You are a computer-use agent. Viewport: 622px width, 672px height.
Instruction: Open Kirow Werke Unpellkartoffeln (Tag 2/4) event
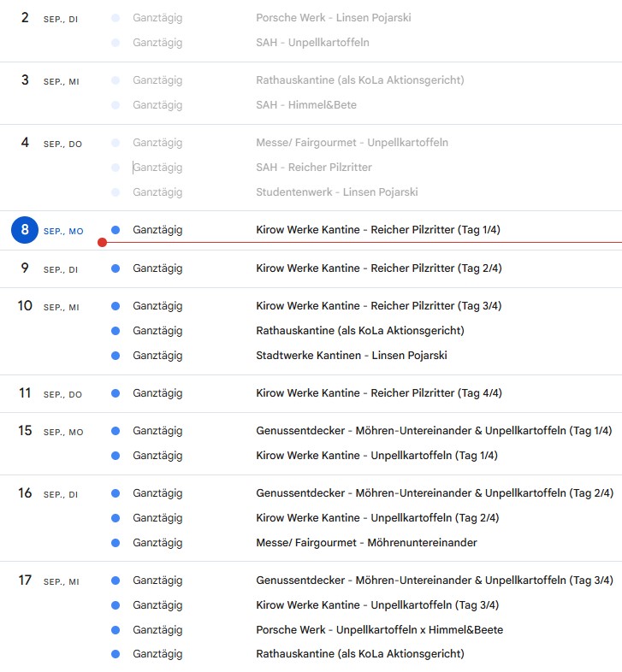click(376, 518)
